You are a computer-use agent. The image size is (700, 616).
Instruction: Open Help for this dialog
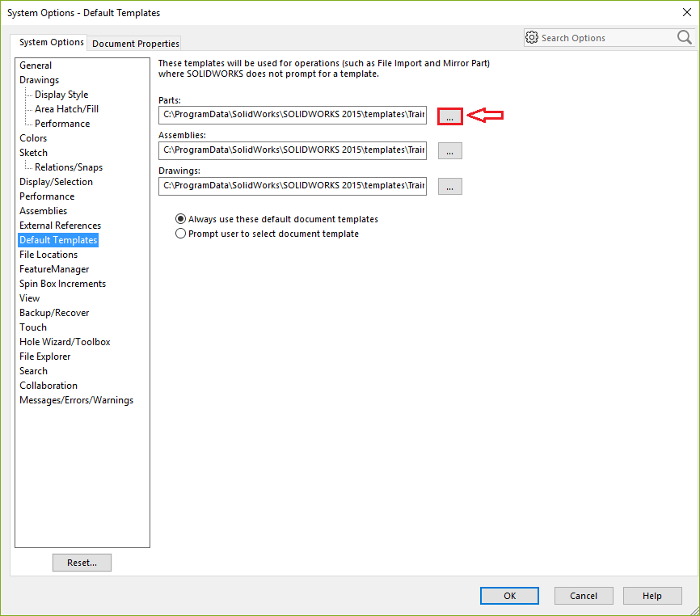pyautogui.click(x=652, y=596)
